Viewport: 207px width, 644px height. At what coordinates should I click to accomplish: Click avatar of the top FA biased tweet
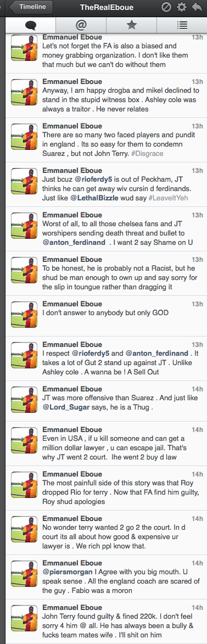24,49
